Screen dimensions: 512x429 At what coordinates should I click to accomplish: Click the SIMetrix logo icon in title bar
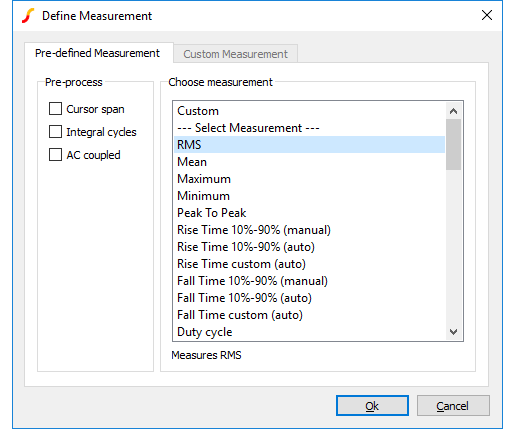pyautogui.click(x=28, y=16)
